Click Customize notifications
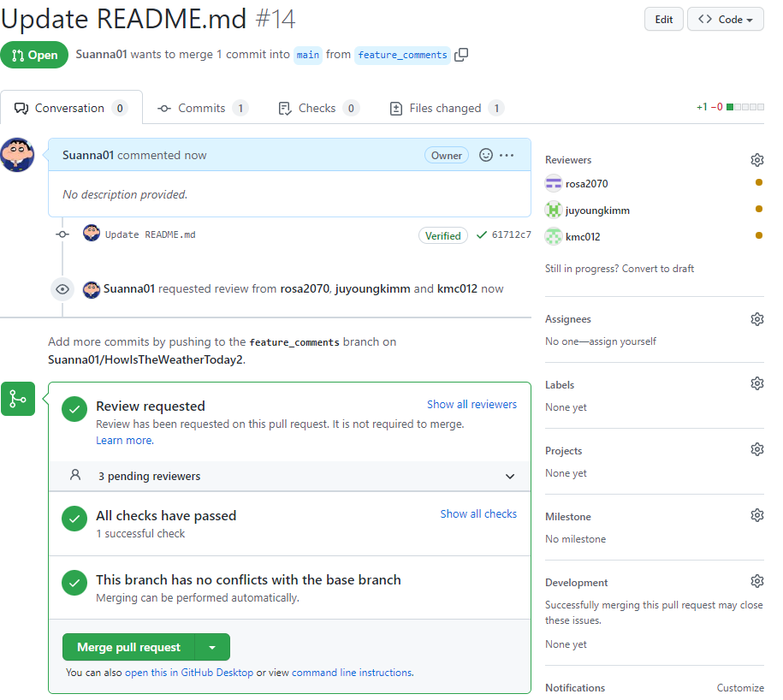This screenshot has height=700, width=783. [x=740, y=688]
